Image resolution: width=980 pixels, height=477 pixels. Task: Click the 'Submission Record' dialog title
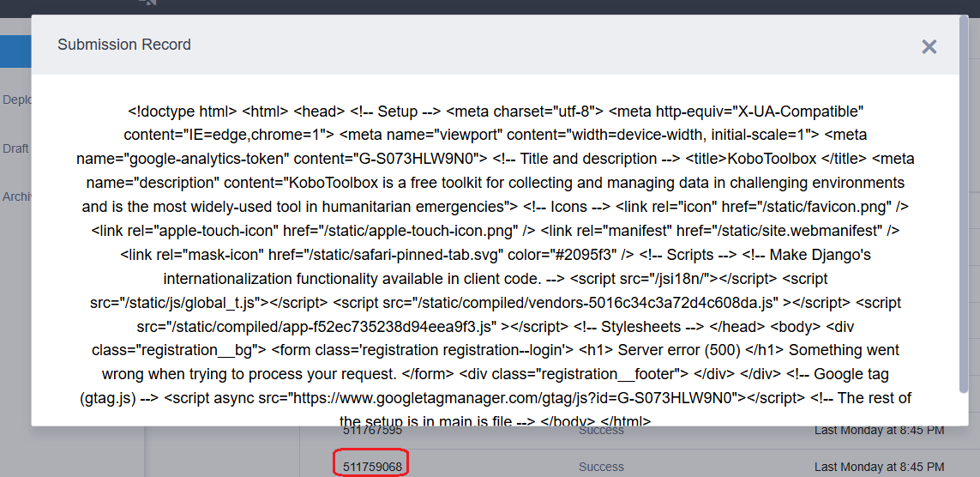coord(124,45)
